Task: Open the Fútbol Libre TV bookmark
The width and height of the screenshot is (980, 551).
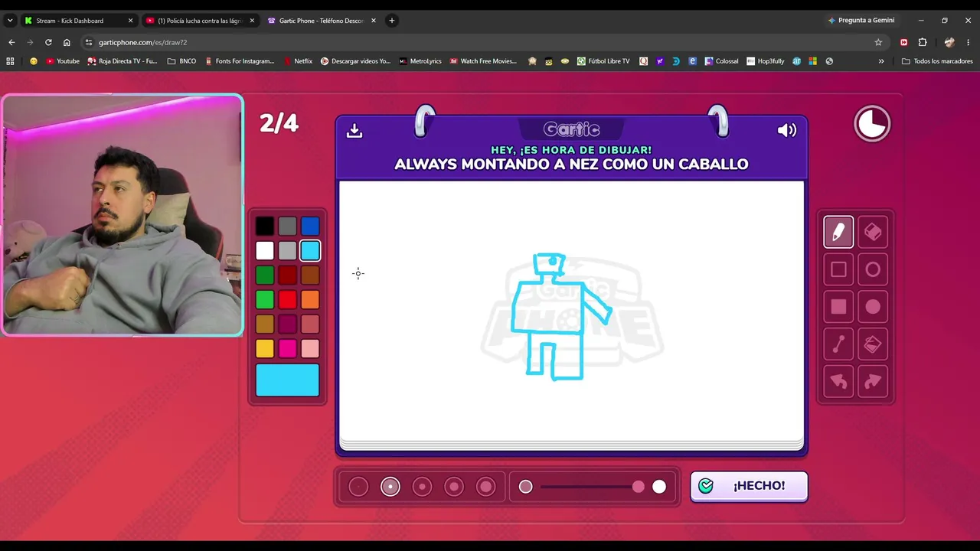Action: click(x=603, y=61)
